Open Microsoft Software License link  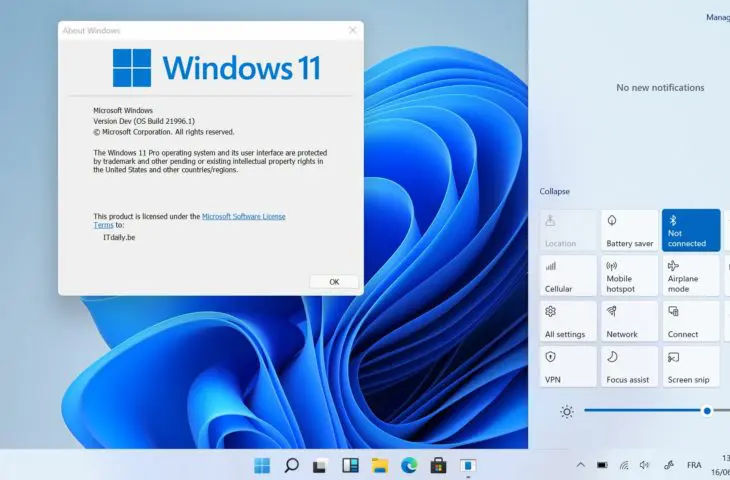(243, 216)
